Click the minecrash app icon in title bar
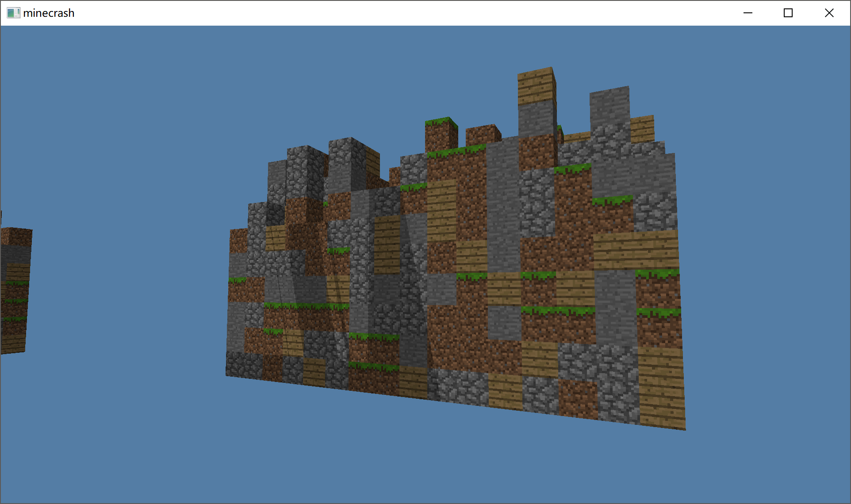Viewport: 851px width, 504px height. point(13,13)
